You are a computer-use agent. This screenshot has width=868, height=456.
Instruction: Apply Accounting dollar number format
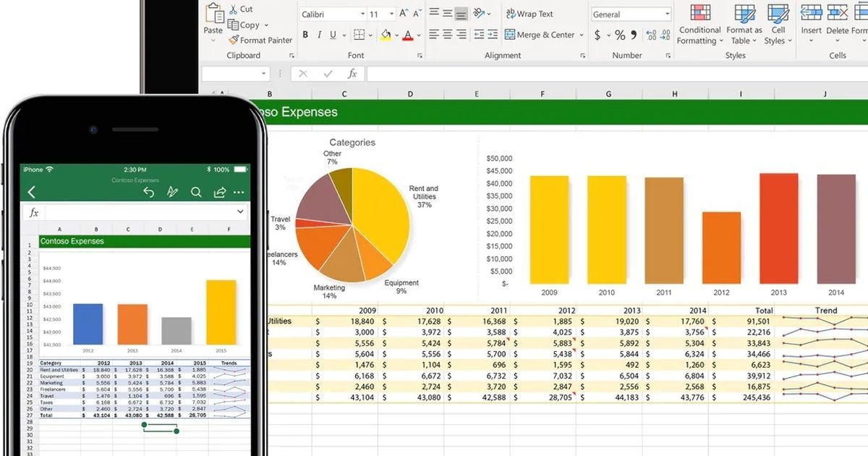pos(597,35)
